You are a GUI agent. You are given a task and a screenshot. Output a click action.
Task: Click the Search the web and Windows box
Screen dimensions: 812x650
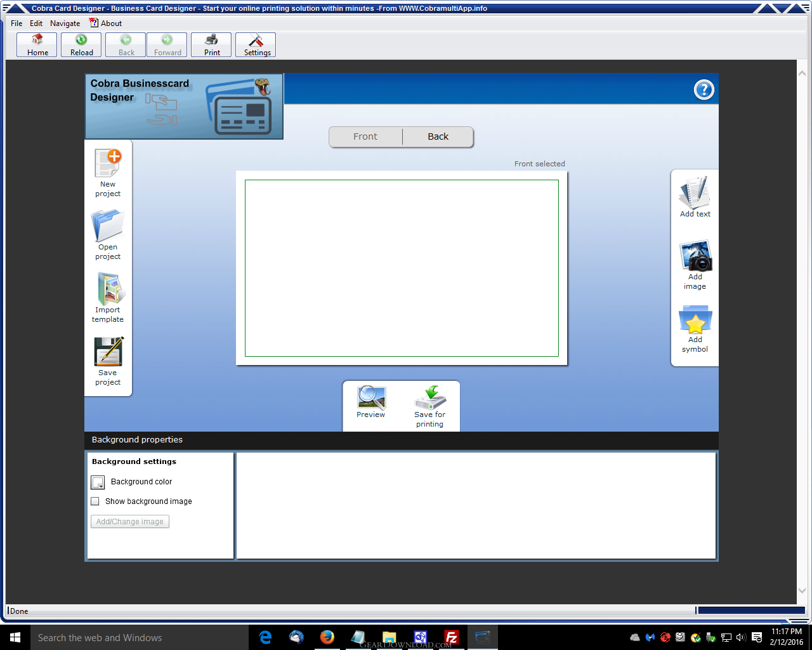(140, 637)
